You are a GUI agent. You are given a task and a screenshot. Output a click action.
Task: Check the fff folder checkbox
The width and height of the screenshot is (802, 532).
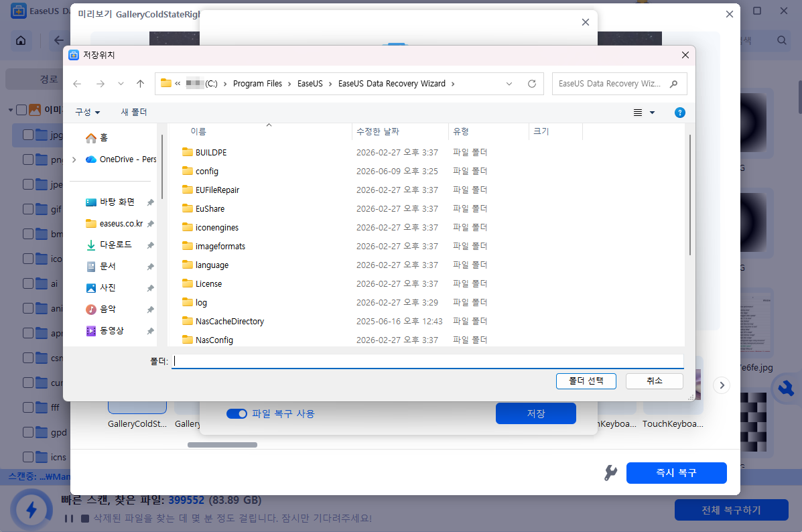click(x=28, y=407)
